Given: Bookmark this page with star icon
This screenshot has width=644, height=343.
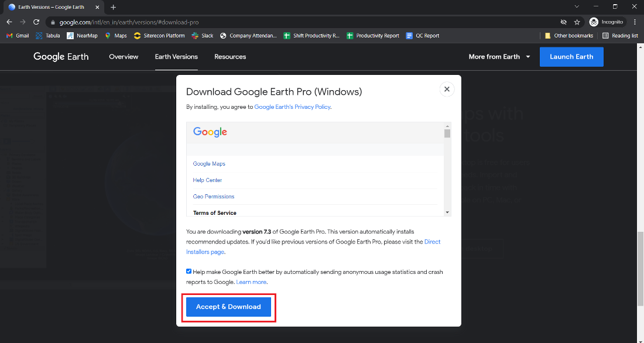Looking at the screenshot, I should pyautogui.click(x=577, y=22).
